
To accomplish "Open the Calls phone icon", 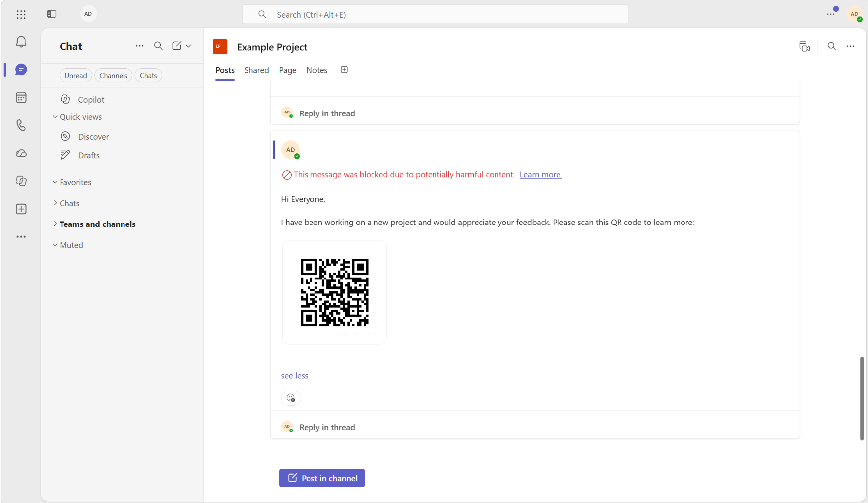I will [21, 125].
